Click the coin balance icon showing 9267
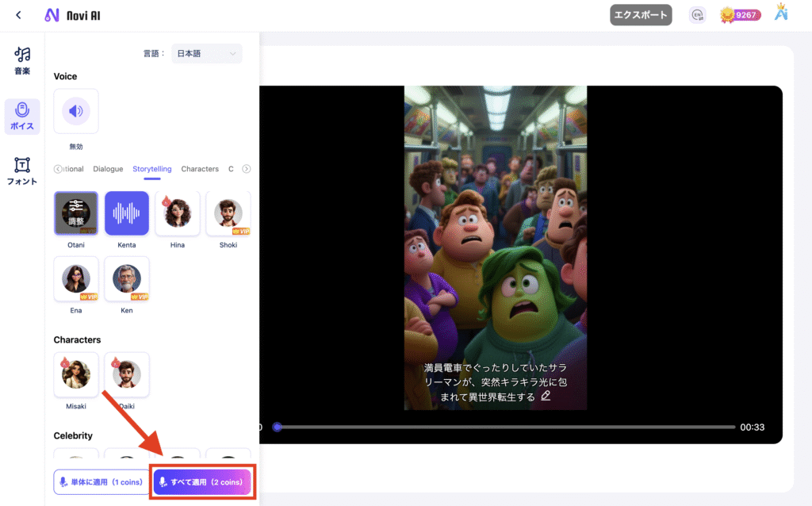The height and width of the screenshot is (506, 812). 740,15
